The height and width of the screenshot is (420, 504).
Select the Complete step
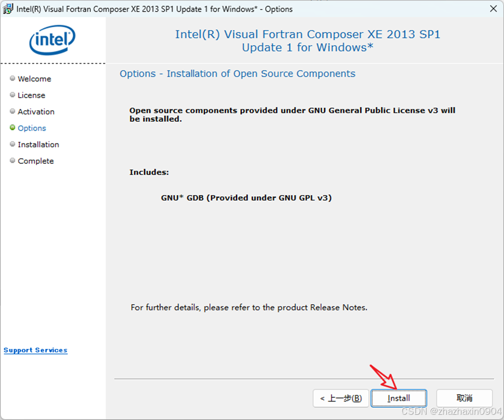(x=36, y=161)
